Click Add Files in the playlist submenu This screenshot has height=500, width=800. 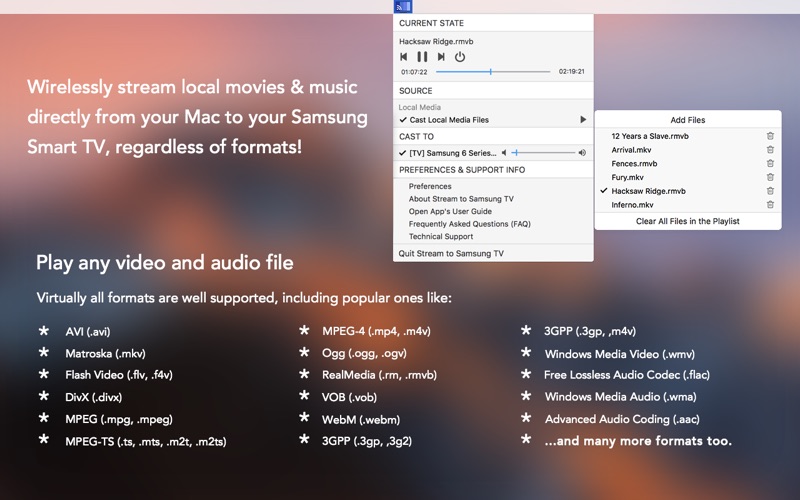(688, 120)
